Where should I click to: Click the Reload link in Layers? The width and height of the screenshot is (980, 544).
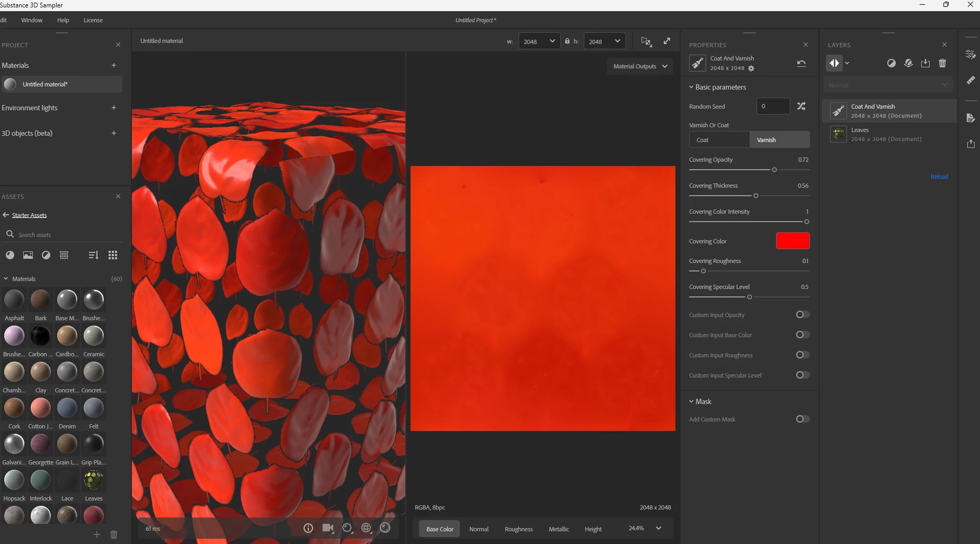(x=939, y=177)
